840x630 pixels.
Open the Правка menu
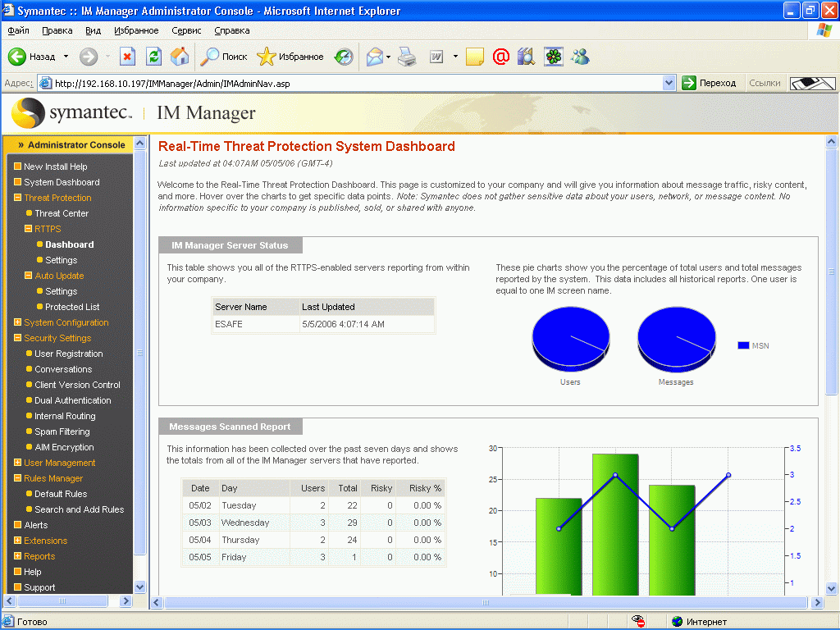(57, 30)
